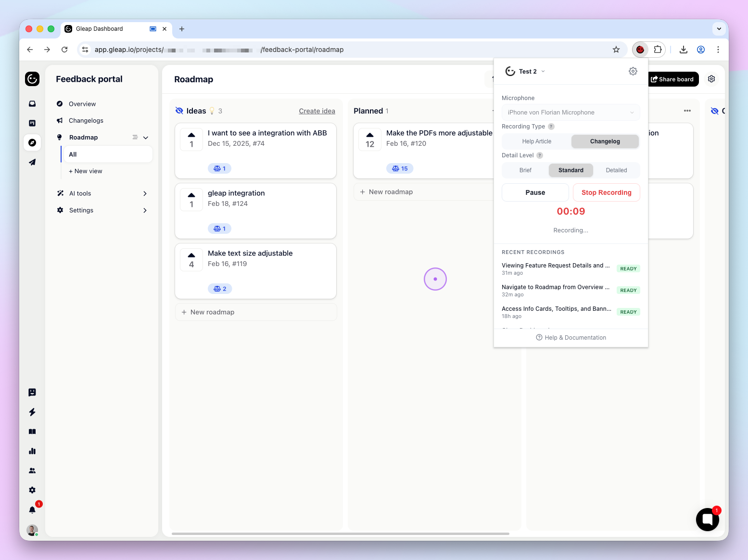Open the paper plane outbound icon
This screenshot has width=748, height=560.
[32, 162]
